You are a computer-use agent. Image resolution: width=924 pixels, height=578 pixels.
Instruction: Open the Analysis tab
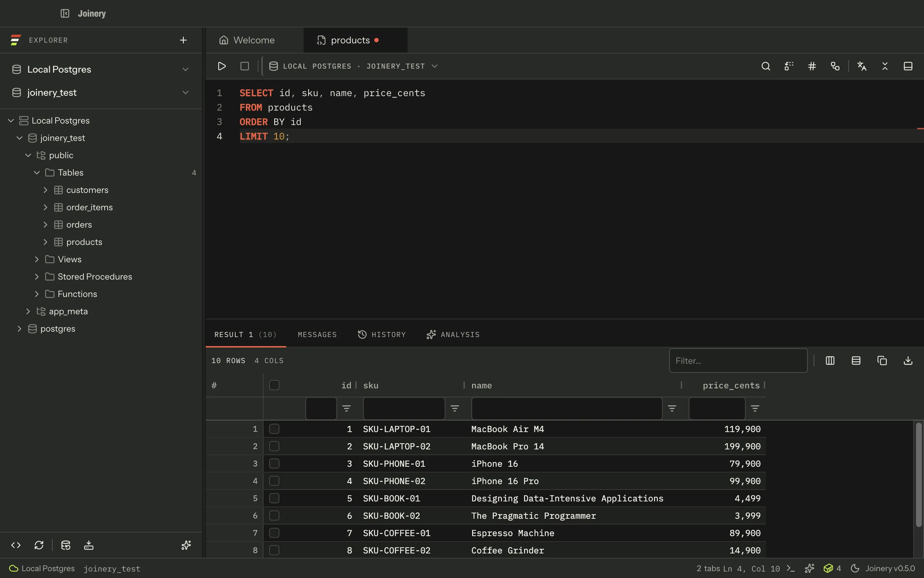(x=453, y=335)
